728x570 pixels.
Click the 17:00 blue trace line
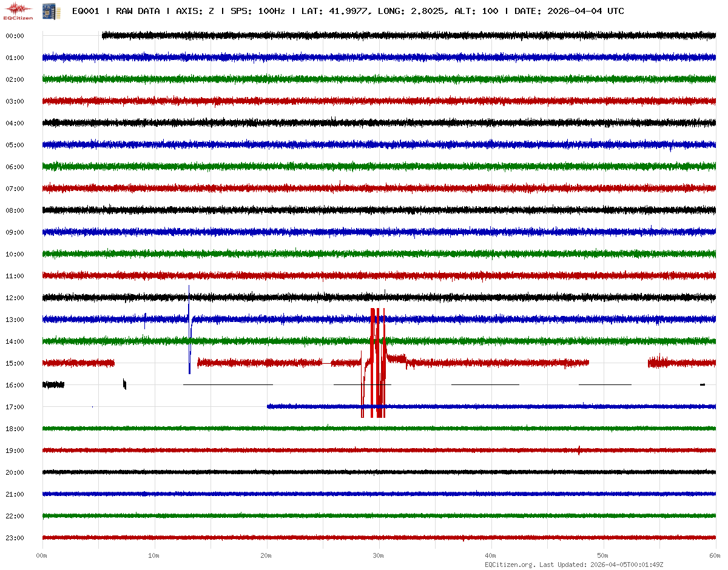[485, 406]
